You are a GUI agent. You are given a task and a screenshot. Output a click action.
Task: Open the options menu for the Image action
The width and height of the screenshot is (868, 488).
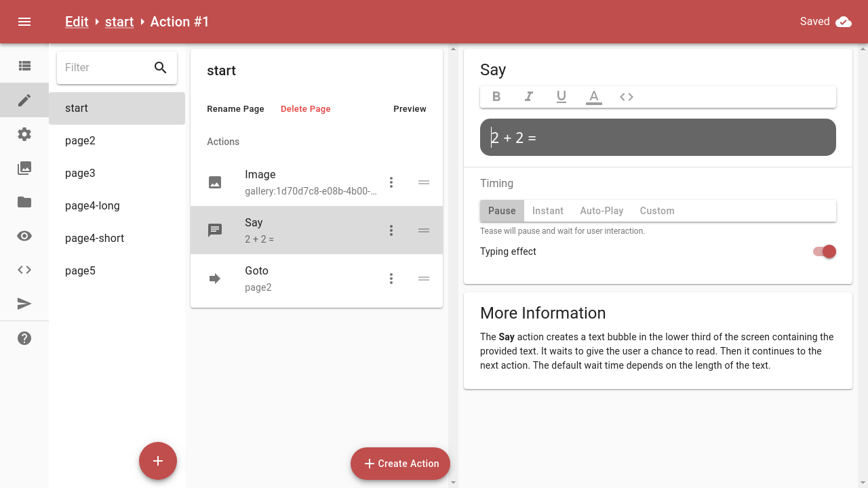[x=391, y=182]
